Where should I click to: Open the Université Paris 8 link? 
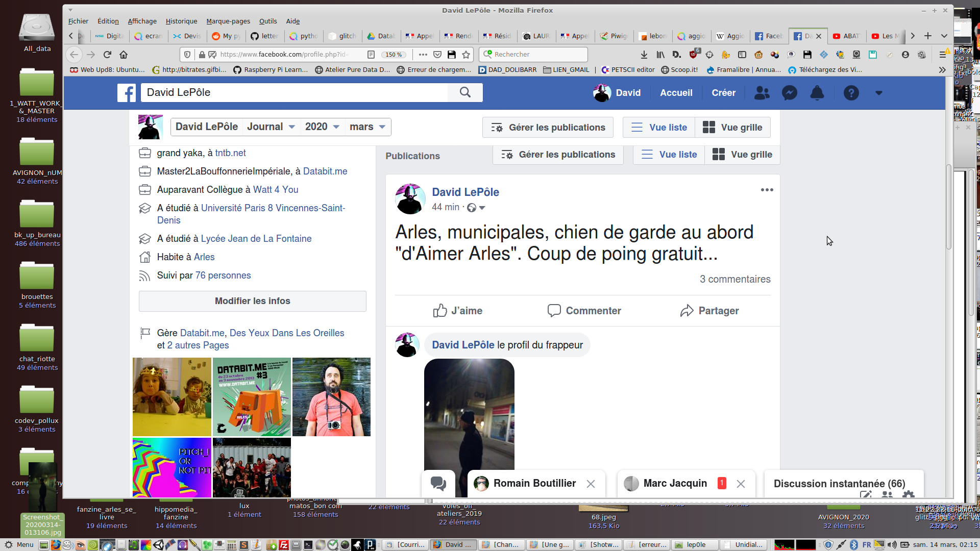coord(273,208)
